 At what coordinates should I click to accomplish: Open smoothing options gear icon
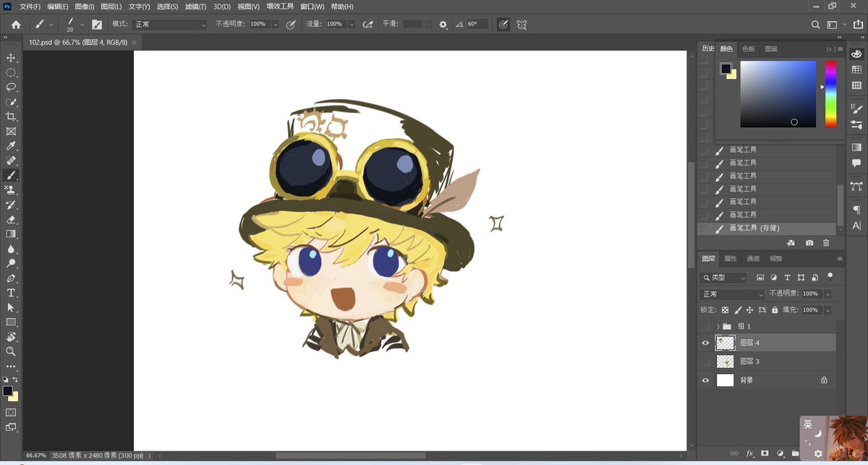(x=443, y=25)
